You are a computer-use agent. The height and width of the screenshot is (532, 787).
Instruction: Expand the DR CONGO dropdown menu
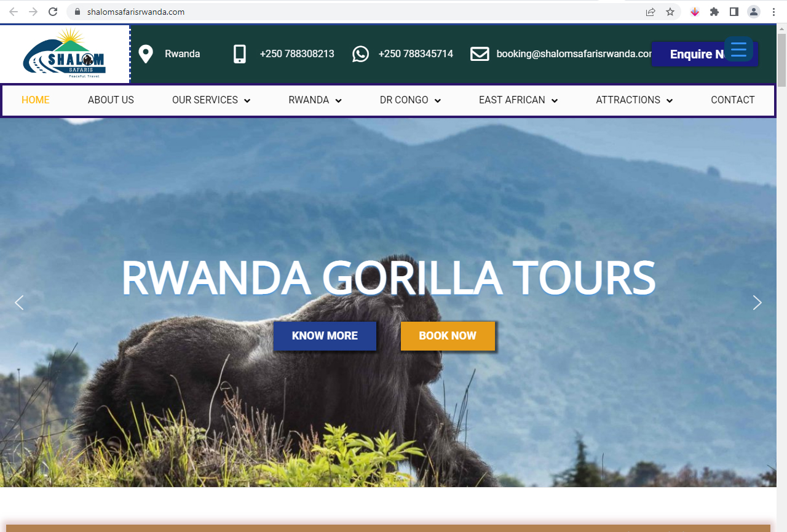pos(411,100)
